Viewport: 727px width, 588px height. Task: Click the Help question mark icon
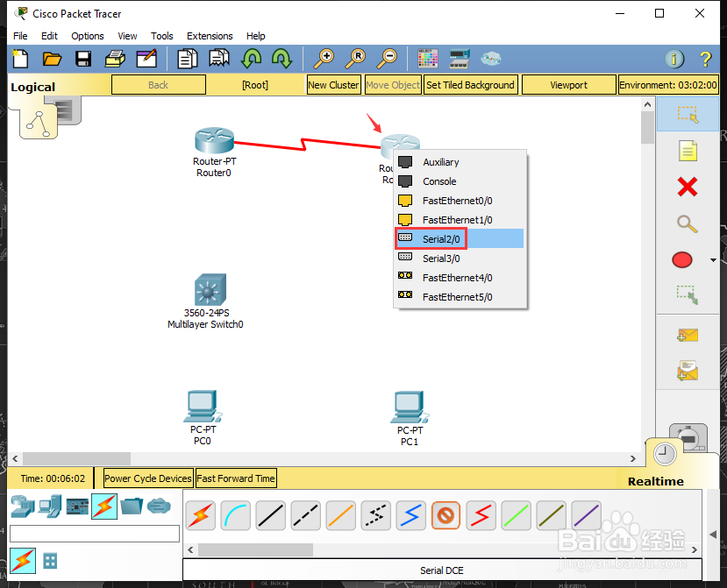705,59
